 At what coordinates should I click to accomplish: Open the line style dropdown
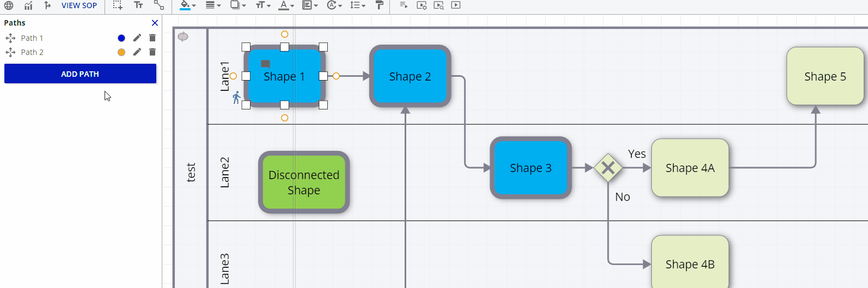click(213, 5)
